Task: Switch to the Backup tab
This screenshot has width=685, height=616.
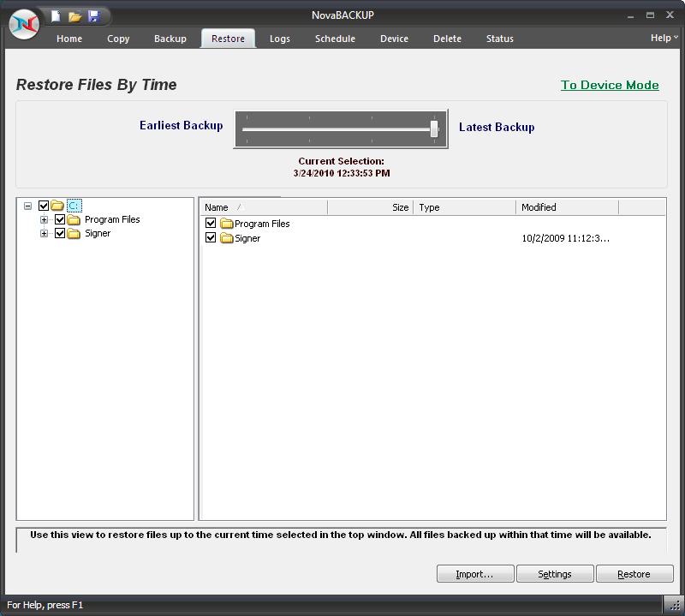Action: [170, 39]
